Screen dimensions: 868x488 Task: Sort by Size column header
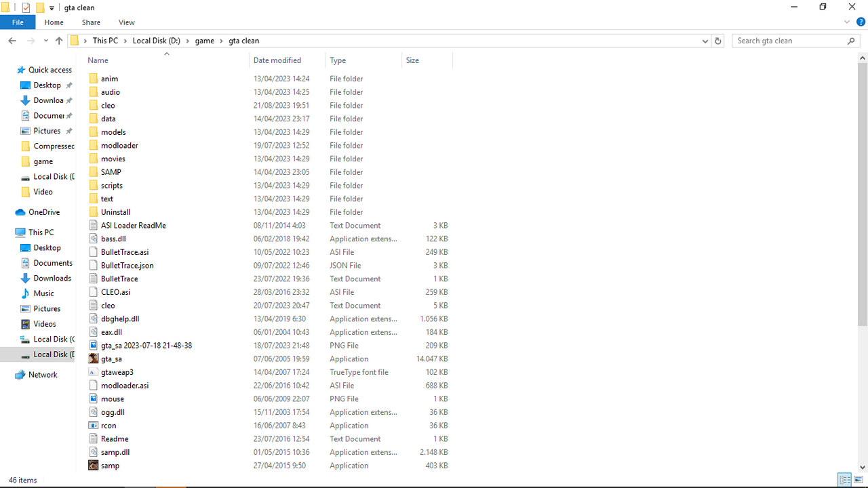(427, 60)
